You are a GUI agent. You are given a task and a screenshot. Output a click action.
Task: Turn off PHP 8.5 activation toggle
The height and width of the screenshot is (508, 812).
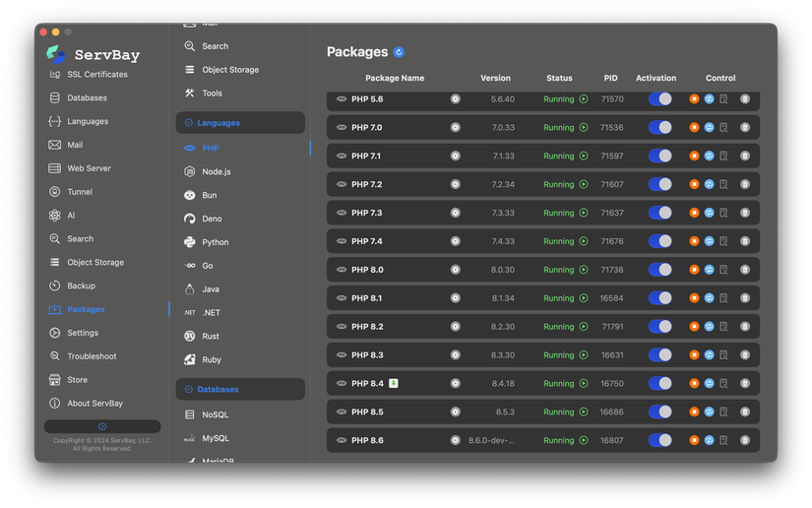tap(659, 413)
